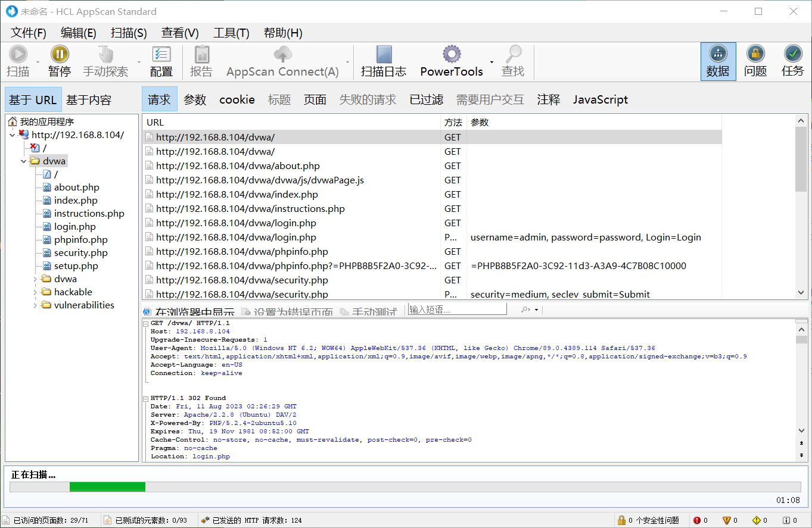The width and height of the screenshot is (812, 528).
Task: Click the scan progress bar
Action: pyautogui.click(x=405, y=487)
